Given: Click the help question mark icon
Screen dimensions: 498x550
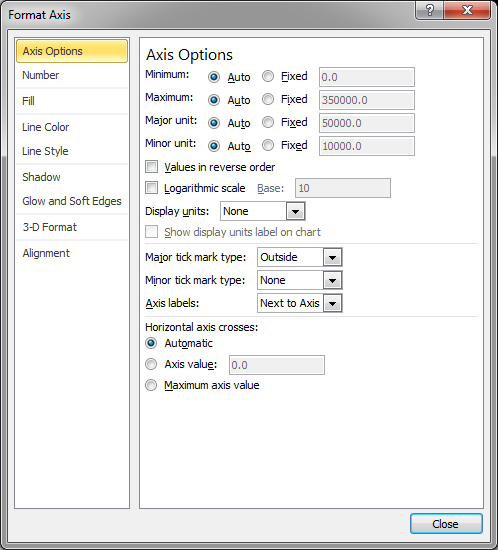Looking at the screenshot, I should click(x=430, y=11).
